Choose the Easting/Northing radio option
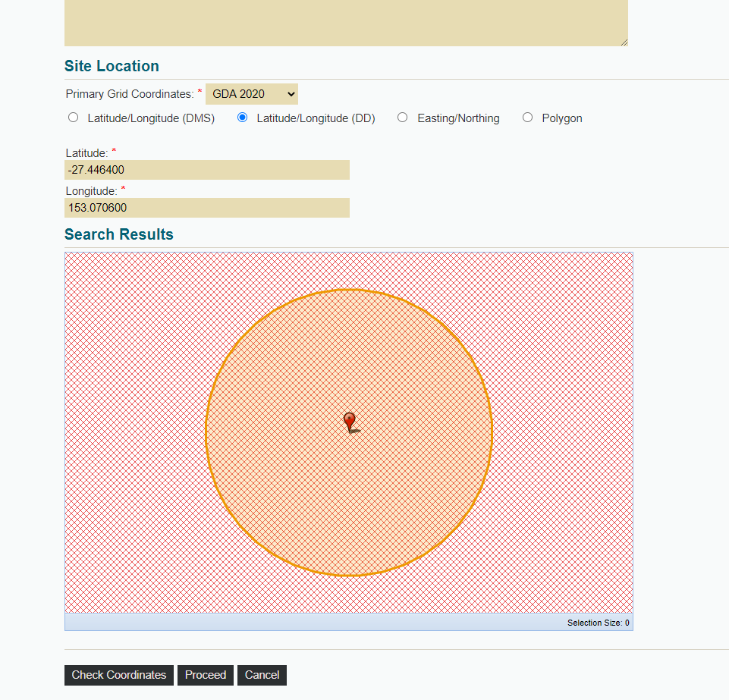 coord(403,118)
